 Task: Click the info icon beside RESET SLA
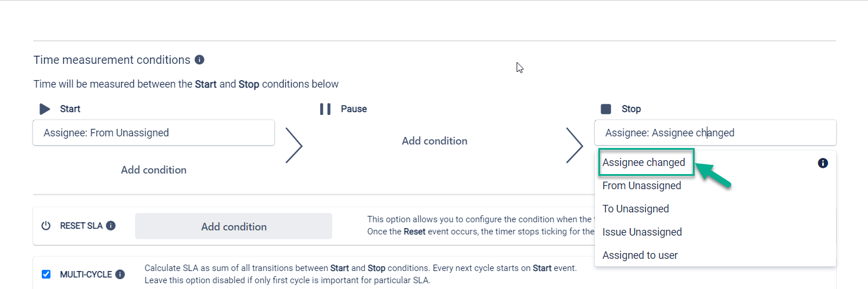coord(111,226)
